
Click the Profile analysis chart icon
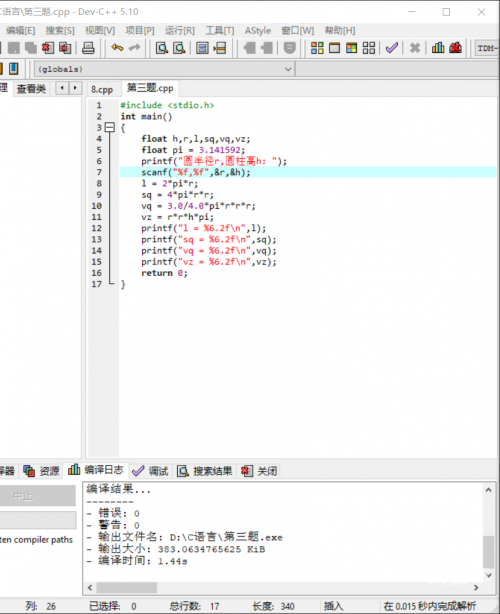click(x=438, y=48)
